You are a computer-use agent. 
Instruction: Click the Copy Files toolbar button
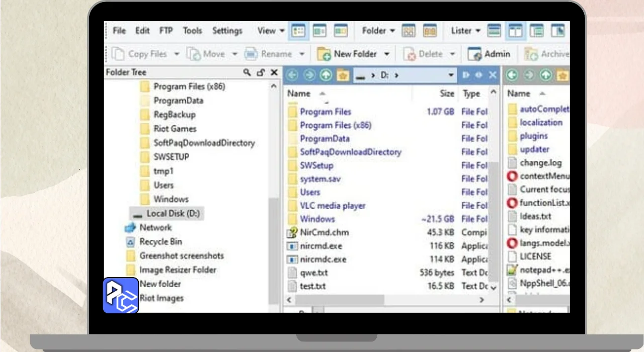click(x=139, y=54)
